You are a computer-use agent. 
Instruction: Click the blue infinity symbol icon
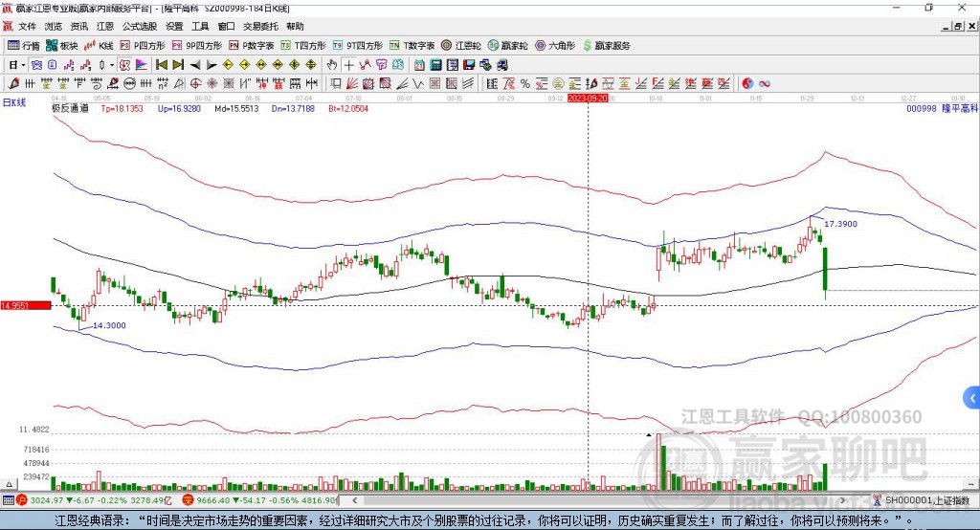(765, 84)
